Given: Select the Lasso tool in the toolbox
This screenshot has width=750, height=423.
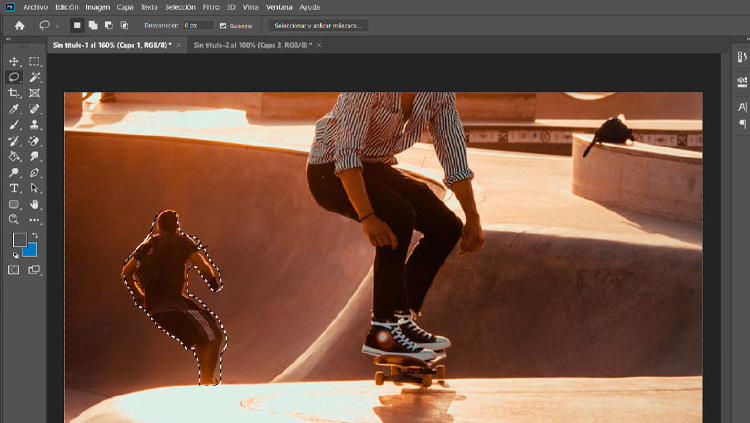Looking at the screenshot, I should tap(14, 77).
